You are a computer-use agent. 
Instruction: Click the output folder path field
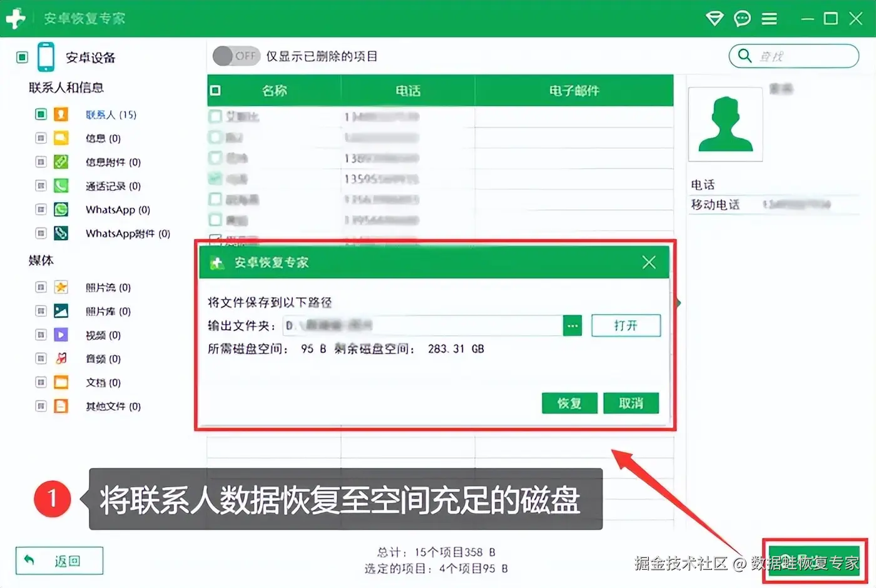tap(423, 325)
